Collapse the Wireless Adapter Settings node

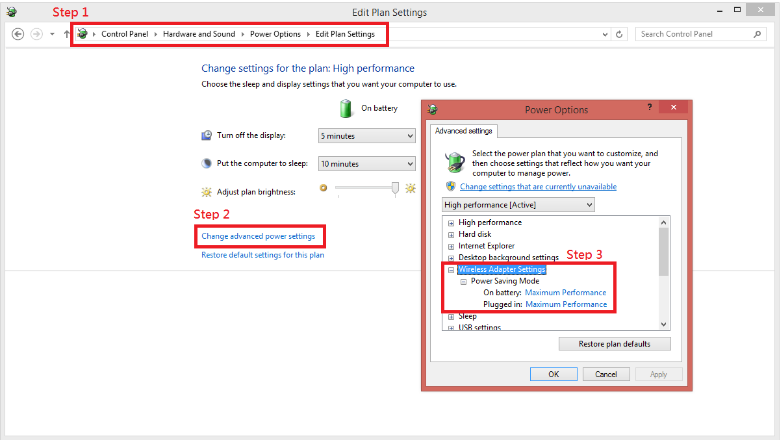[x=451, y=270]
